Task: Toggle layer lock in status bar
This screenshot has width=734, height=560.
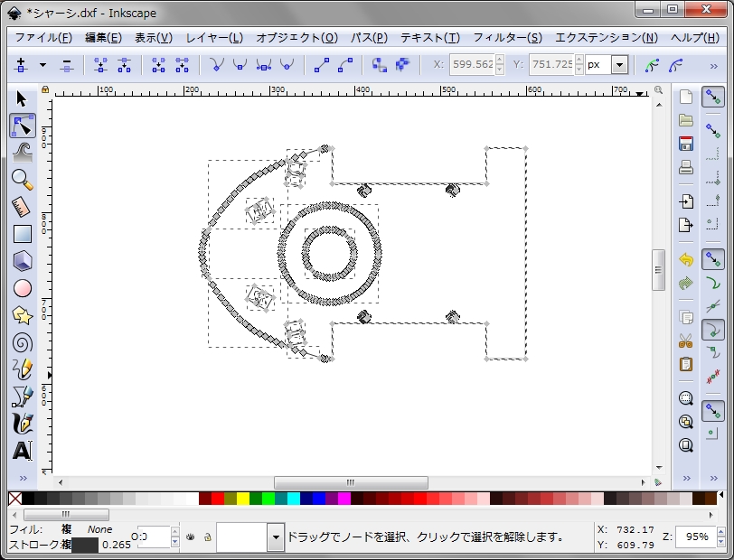Action: (208, 537)
